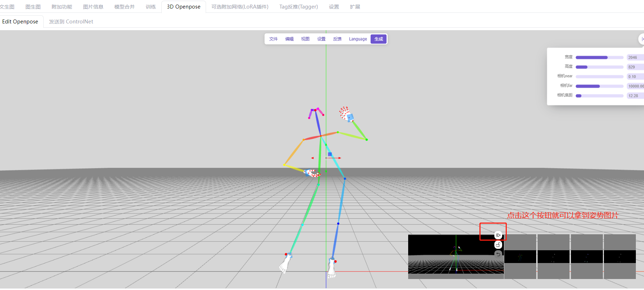Click the 相机焦距 value field showing 12.28

pos(635,96)
